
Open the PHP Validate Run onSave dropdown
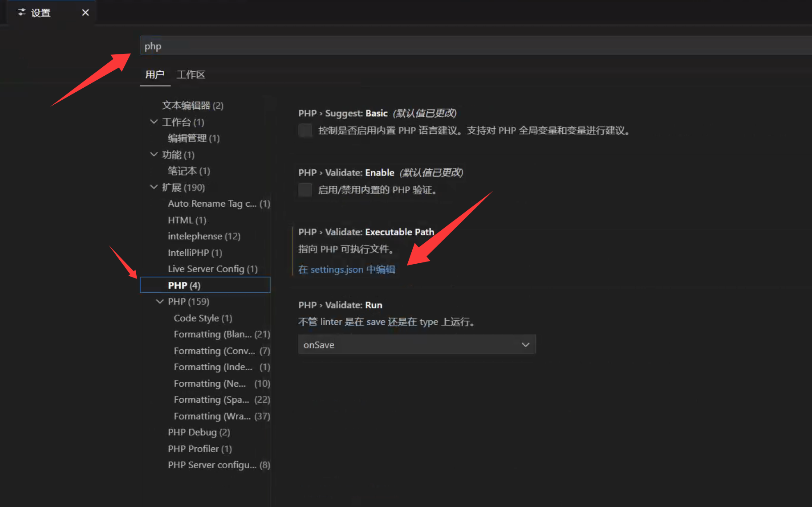point(417,345)
